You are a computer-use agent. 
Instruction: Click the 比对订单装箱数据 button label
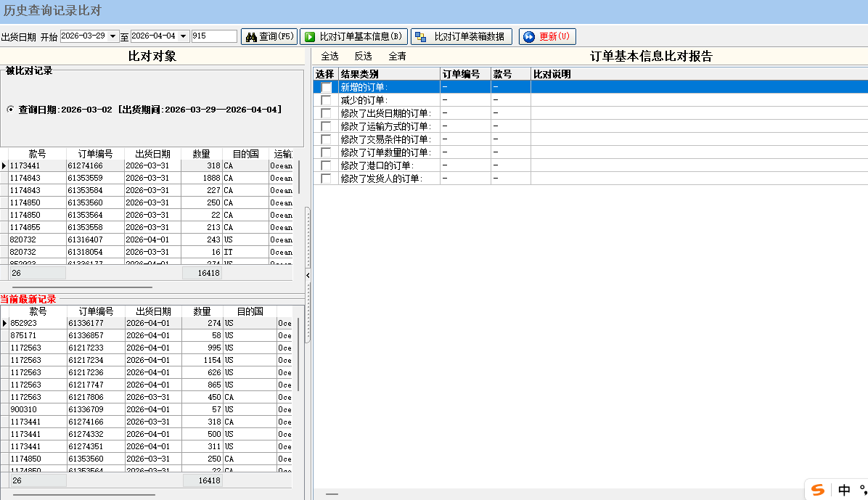pos(470,37)
